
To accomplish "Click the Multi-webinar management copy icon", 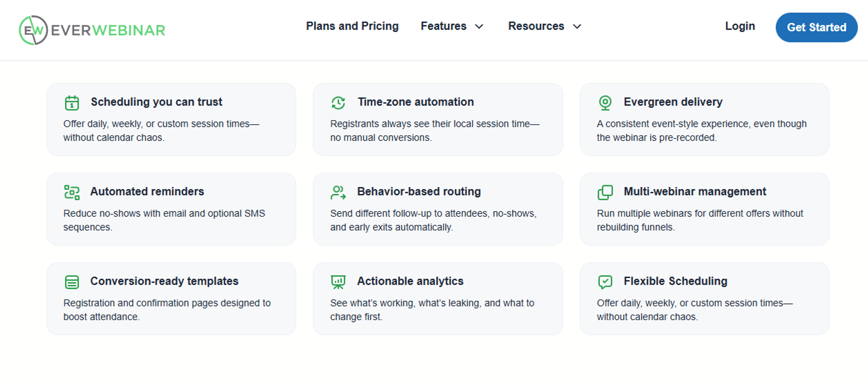I will [x=605, y=192].
